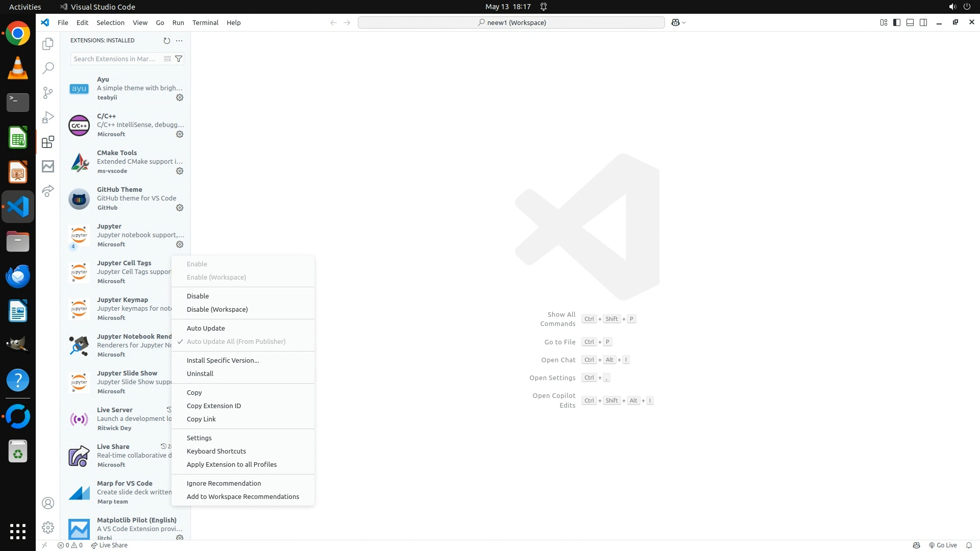The height and width of the screenshot is (551, 980).
Task: Click Go Live in the status bar
Action: click(943, 545)
